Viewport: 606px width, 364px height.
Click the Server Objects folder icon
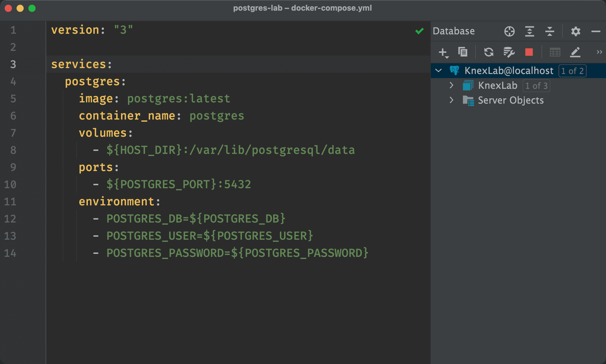click(x=468, y=100)
